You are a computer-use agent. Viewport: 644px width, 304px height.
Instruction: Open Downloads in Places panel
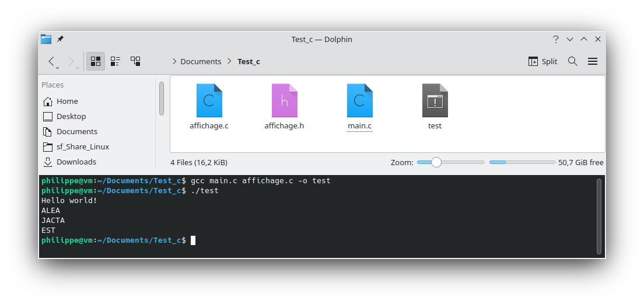pyautogui.click(x=76, y=162)
